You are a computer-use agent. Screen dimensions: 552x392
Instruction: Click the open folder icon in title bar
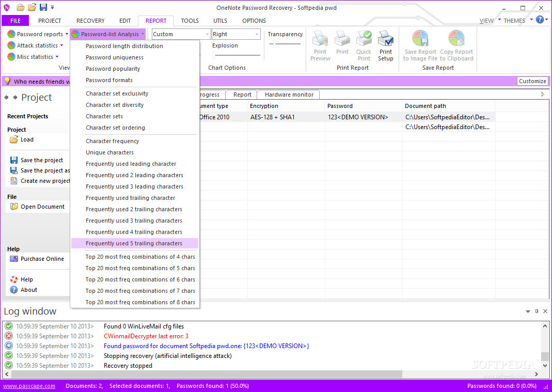point(21,7)
